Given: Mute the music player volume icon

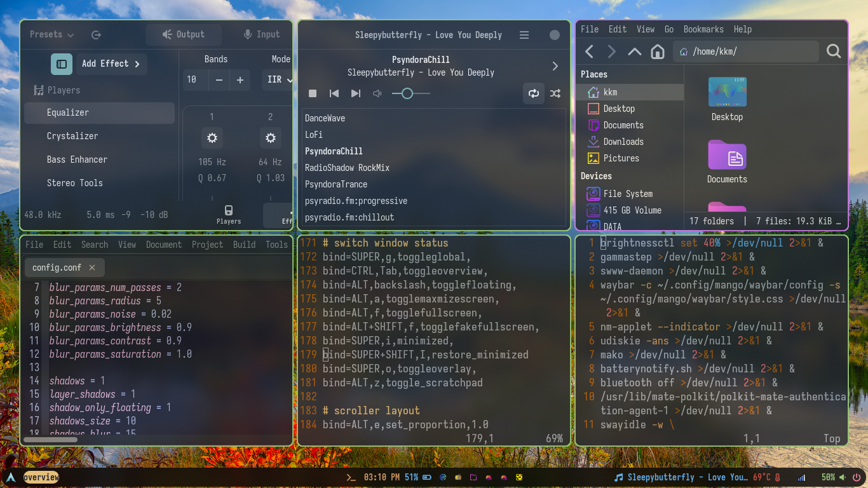Looking at the screenshot, I should point(377,93).
